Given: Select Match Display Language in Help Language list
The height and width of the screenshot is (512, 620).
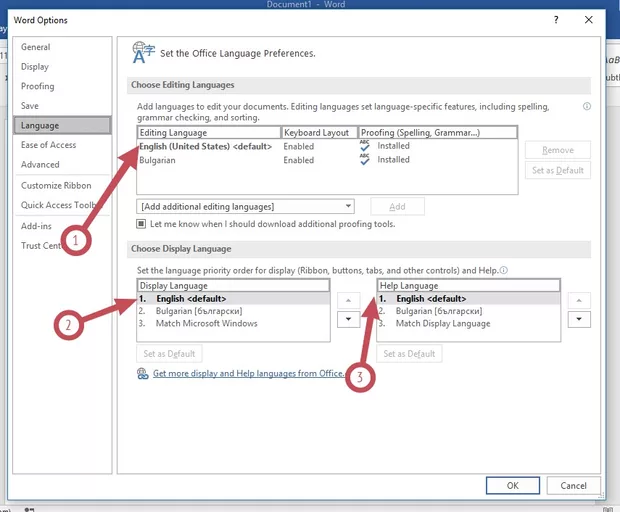Looking at the screenshot, I should (x=442, y=324).
